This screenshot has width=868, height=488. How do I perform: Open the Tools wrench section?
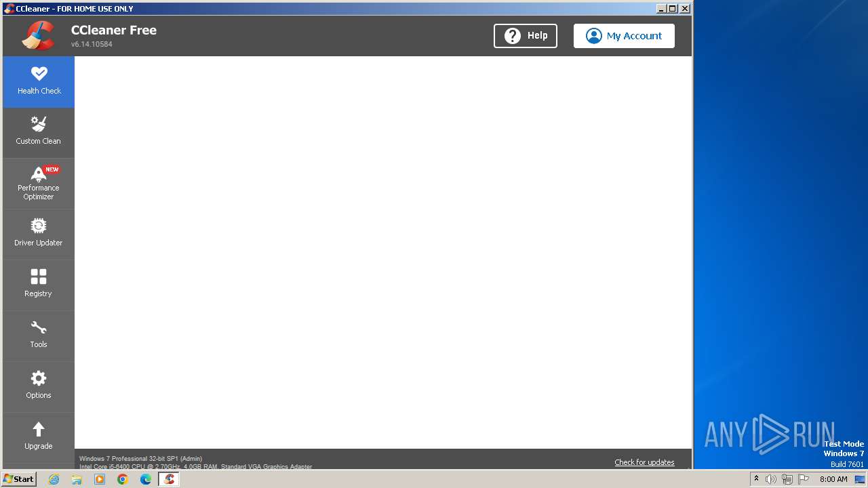[39, 336]
